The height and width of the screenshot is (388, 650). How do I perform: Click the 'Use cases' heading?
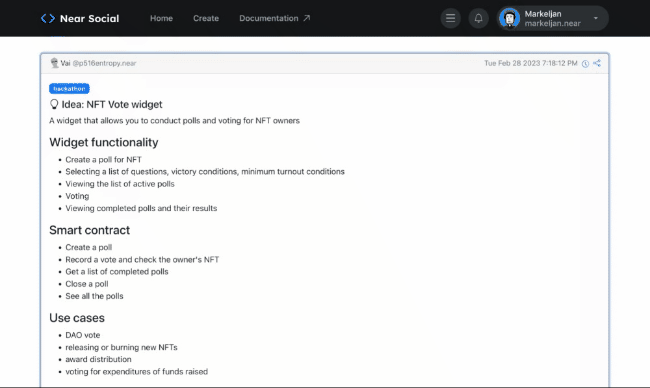(77, 318)
